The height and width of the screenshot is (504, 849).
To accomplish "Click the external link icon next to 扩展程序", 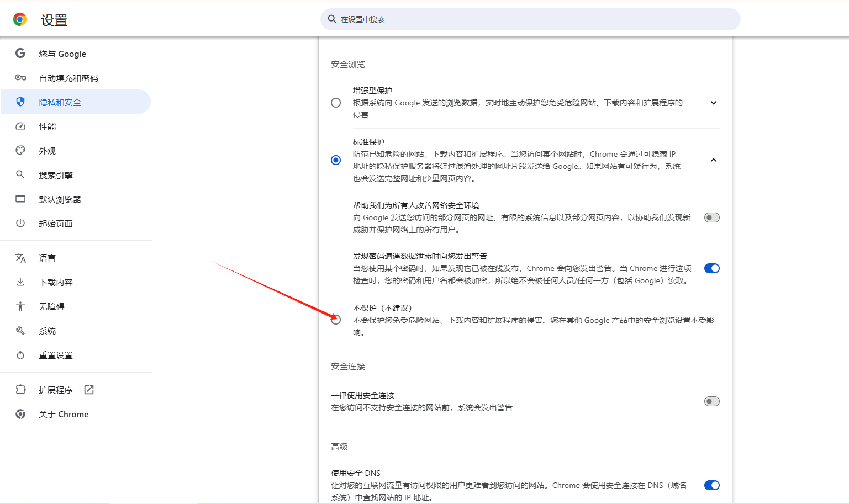I will coord(89,390).
